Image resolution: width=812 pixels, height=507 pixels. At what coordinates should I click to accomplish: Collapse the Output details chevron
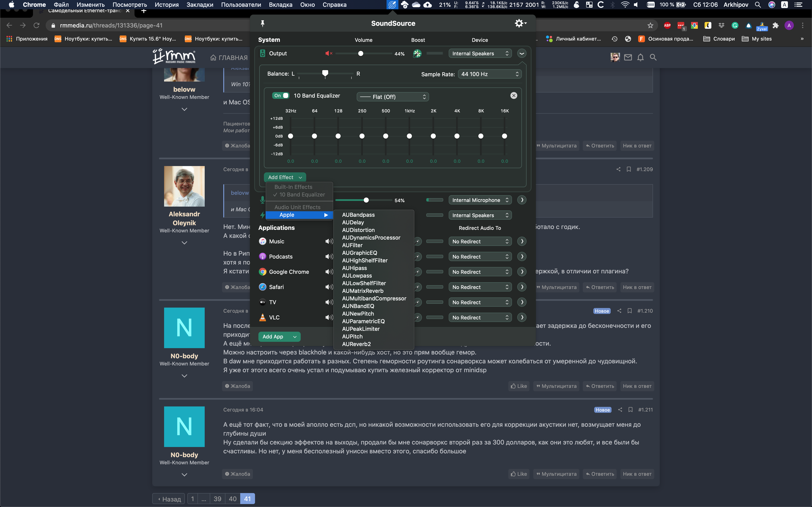click(522, 54)
